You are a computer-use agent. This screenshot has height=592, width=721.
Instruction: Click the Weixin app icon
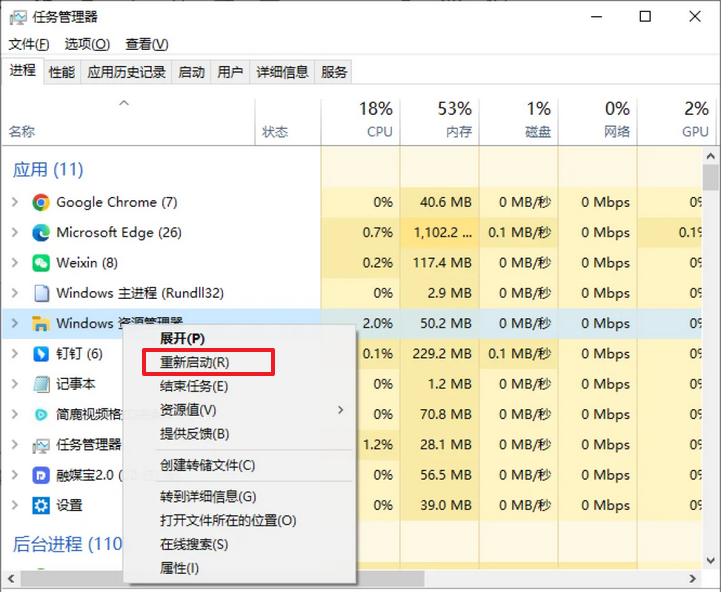pos(41,263)
